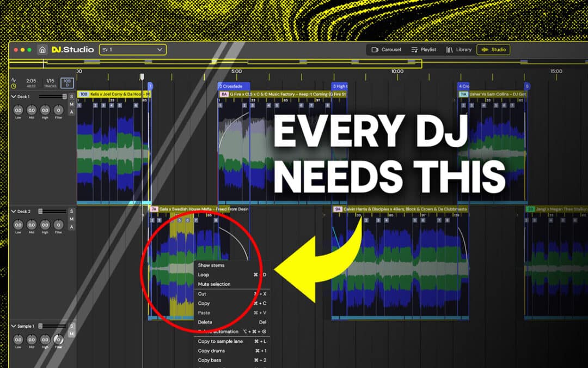Image resolution: width=588 pixels, height=368 pixels.
Task: Select Copy bass menu entry
Action: click(232, 360)
